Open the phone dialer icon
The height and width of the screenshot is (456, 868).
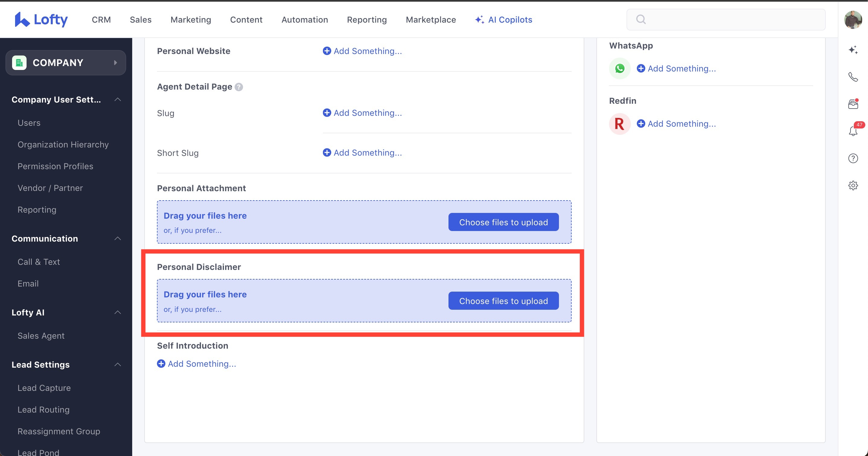click(853, 77)
